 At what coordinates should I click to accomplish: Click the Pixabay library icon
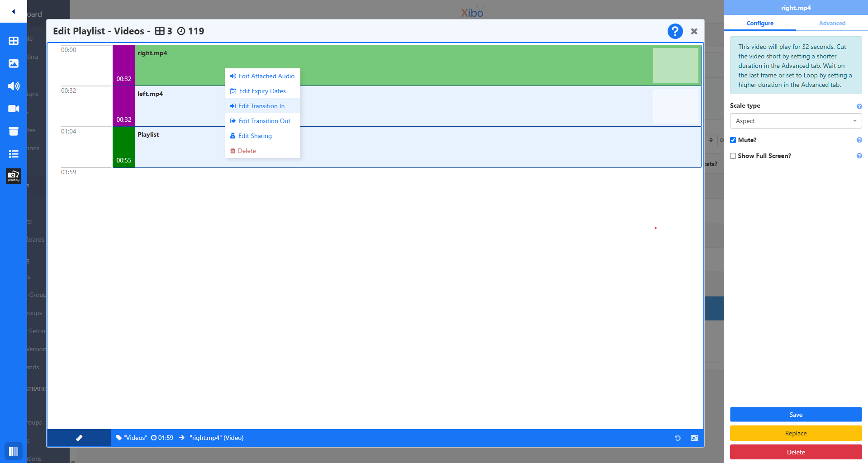[14, 176]
